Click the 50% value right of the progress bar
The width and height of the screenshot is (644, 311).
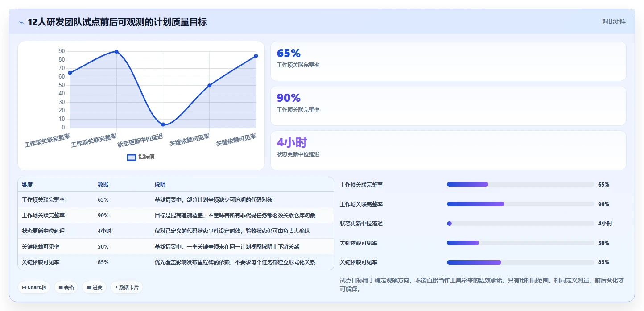603,243
